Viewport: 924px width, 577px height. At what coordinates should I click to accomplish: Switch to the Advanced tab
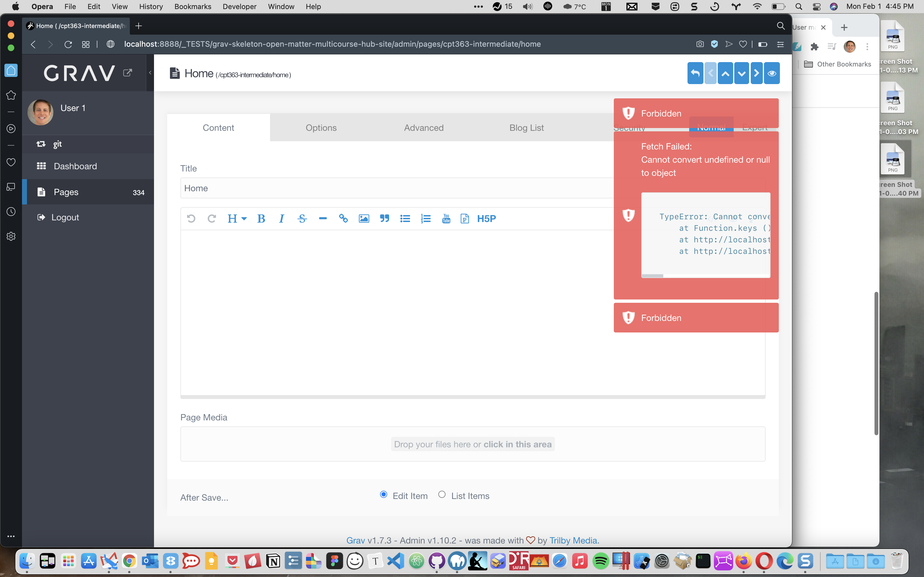(x=424, y=127)
